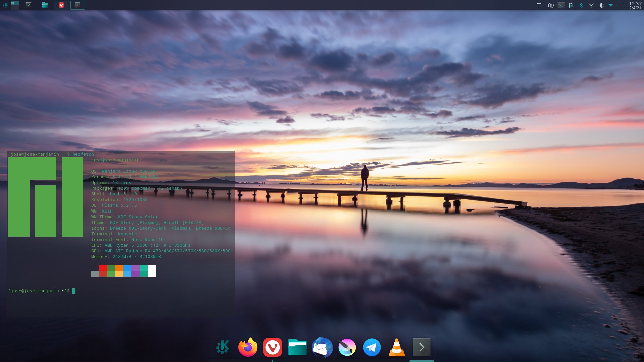644x362 pixels.
Task: Launch Krita from the dock
Action: pos(347,347)
